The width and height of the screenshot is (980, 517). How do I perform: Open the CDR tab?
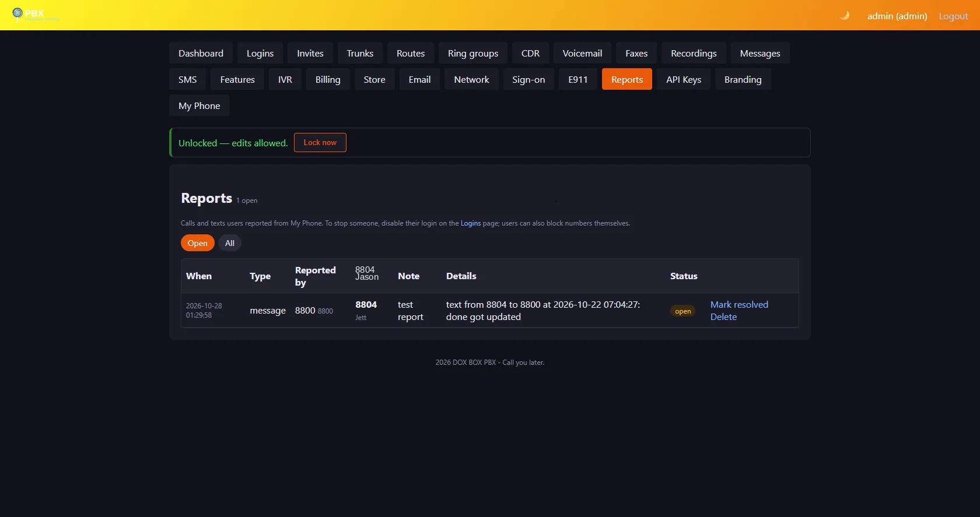530,53
